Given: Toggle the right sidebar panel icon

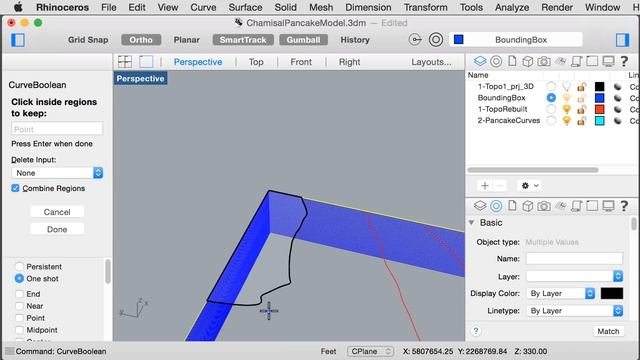Looking at the screenshot, I should pyautogui.click(x=622, y=40).
